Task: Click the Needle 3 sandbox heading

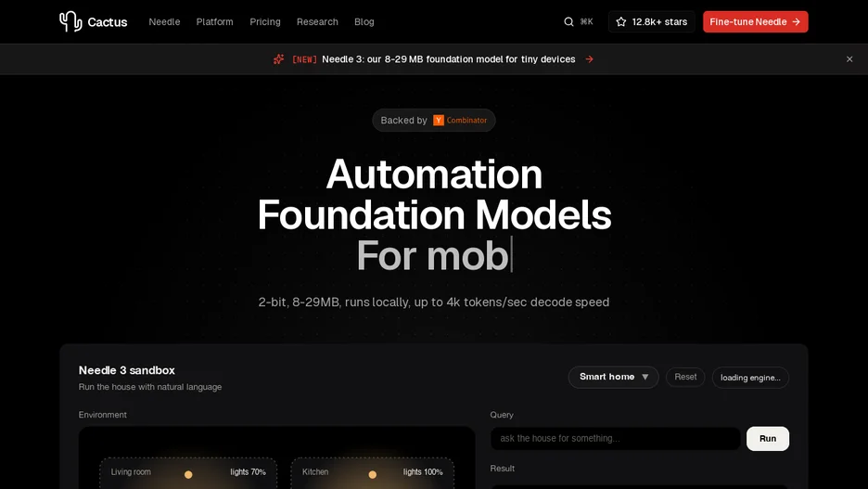Action: [127, 370]
